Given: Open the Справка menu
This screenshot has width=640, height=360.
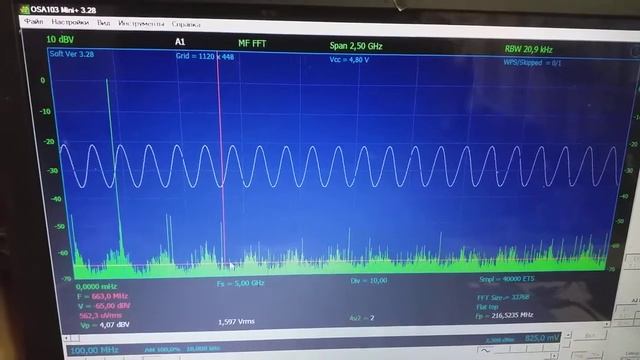Looking at the screenshot, I should pyautogui.click(x=186, y=24).
